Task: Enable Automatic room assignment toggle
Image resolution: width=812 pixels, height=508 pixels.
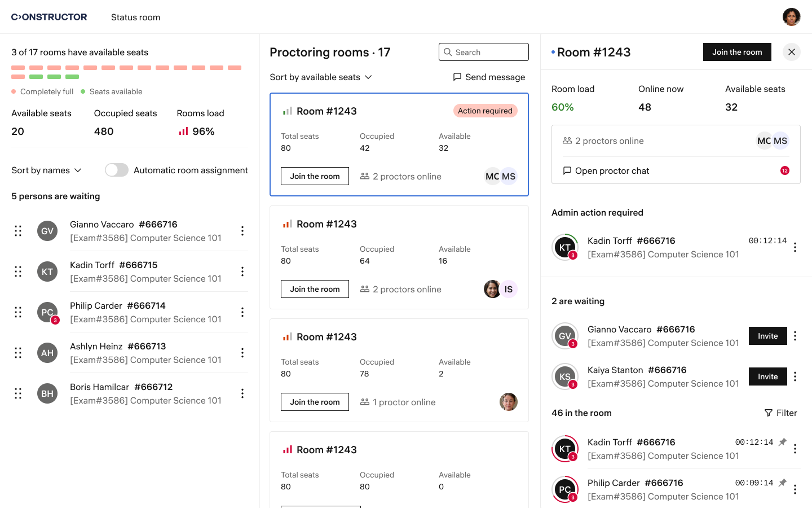Action: pos(117,170)
